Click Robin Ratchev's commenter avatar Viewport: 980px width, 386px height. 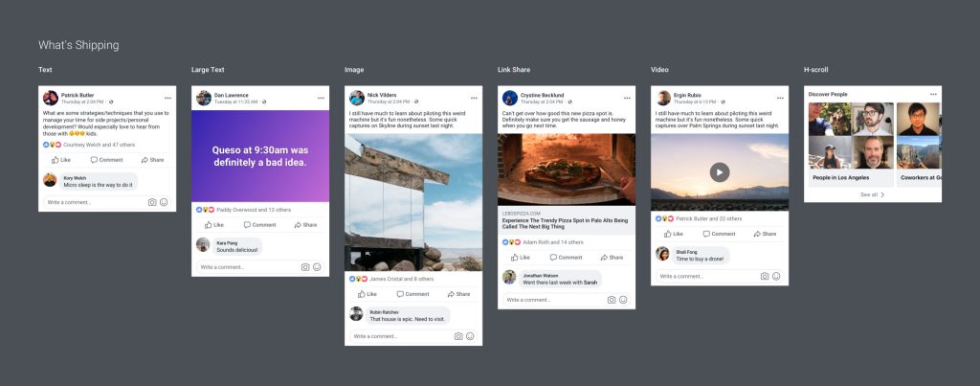pos(356,313)
